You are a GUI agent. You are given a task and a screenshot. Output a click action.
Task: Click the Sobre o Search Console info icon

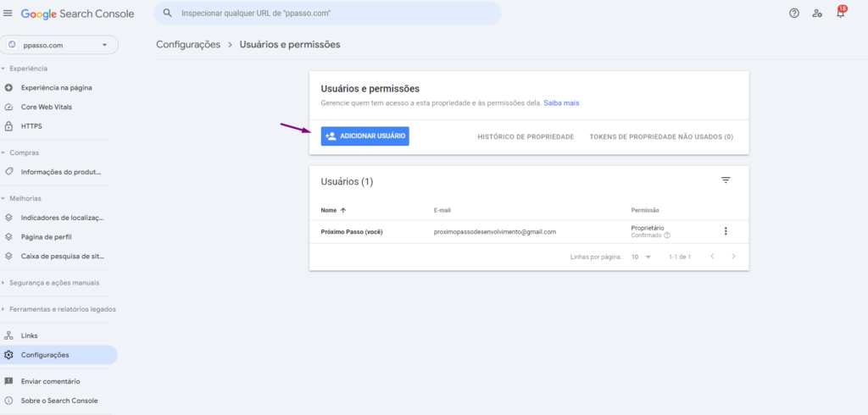8,401
